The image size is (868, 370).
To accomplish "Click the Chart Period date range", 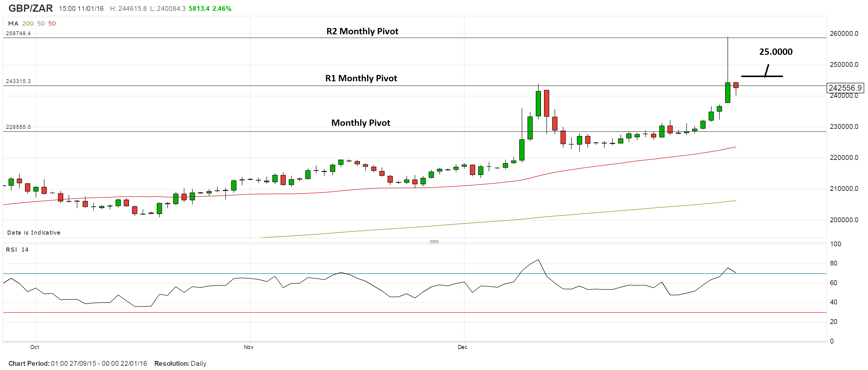I will pos(99,363).
